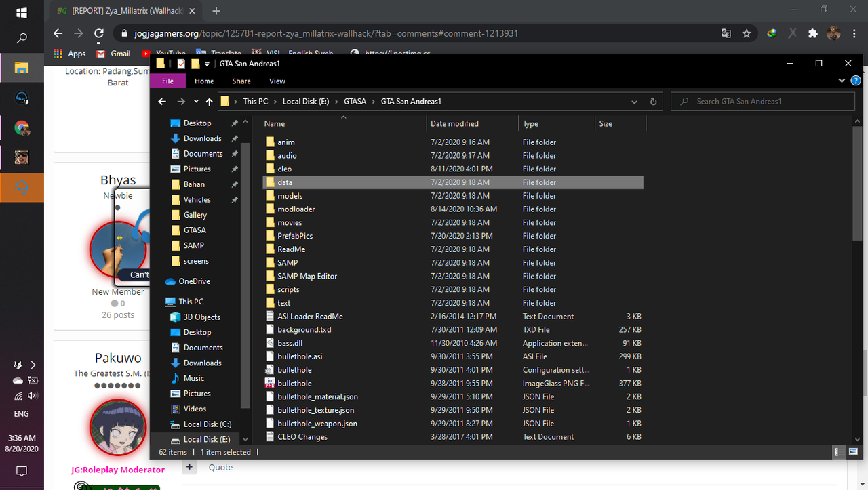The width and height of the screenshot is (868, 490).
Task: Select OneDrive in navigation pane
Action: click(x=193, y=281)
